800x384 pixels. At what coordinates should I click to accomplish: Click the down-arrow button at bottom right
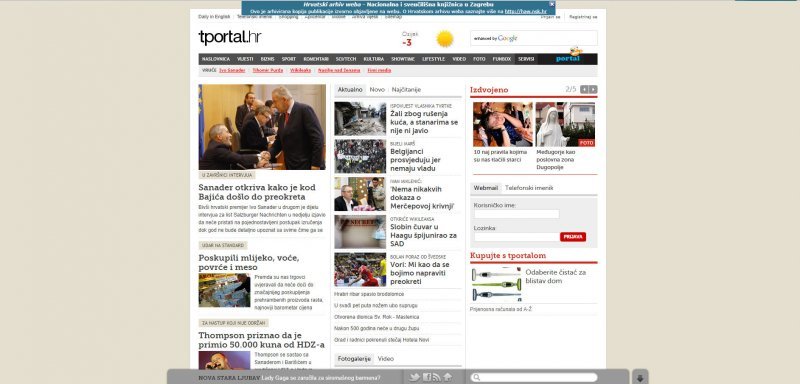tap(640, 377)
